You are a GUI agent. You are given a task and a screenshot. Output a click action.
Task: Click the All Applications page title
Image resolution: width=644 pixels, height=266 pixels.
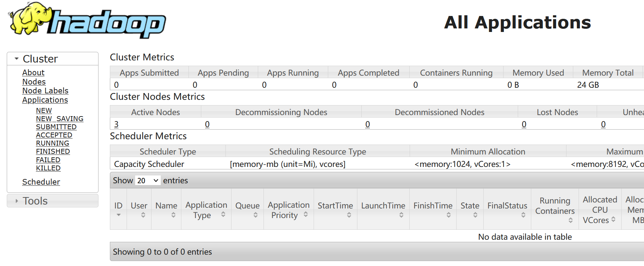click(517, 22)
